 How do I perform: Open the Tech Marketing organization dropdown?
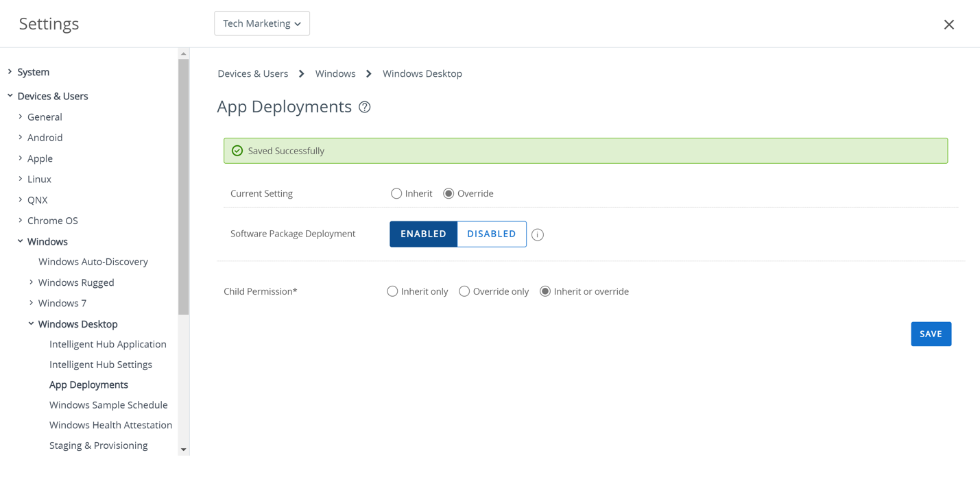(x=261, y=23)
